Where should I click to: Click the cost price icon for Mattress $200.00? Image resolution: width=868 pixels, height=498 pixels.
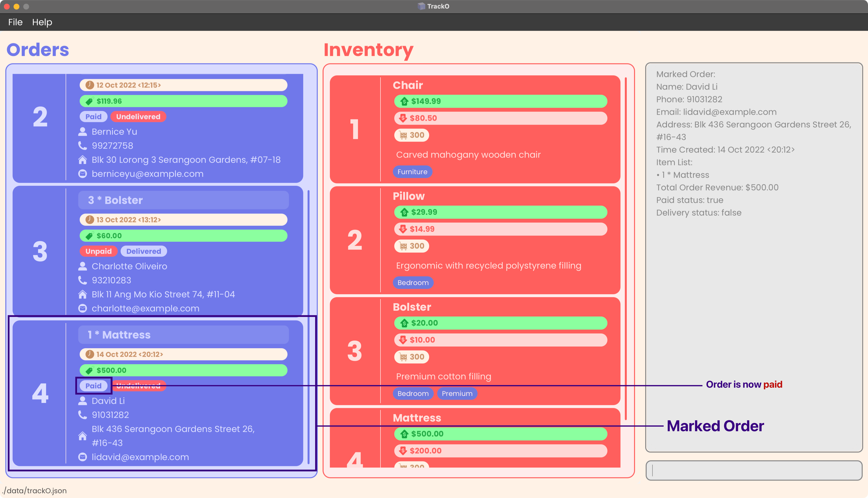click(403, 451)
